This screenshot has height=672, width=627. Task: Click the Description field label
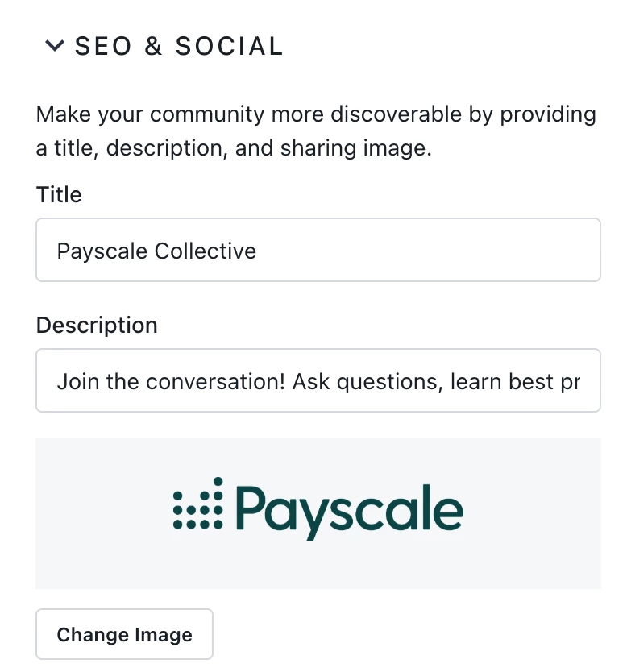pyautogui.click(x=97, y=325)
